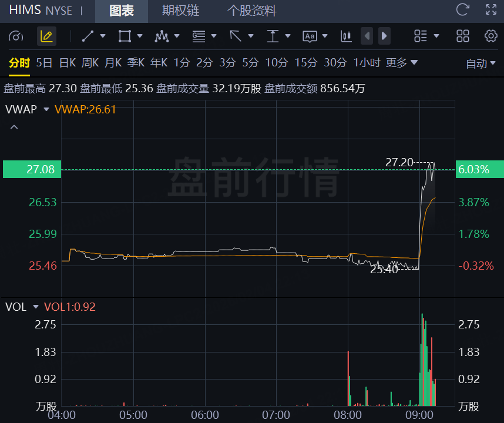Viewport: 504px width, 423px height.
Task: Select the line segment drawing tool
Action: [x=88, y=36]
